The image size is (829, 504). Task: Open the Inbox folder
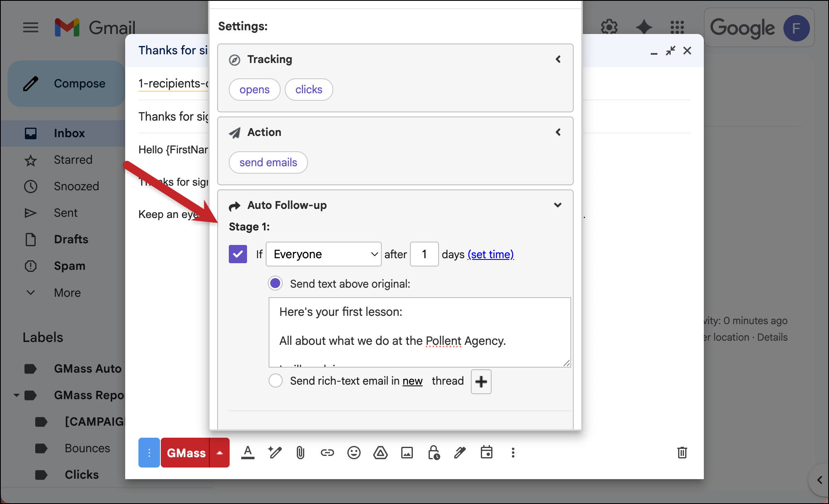click(x=69, y=133)
